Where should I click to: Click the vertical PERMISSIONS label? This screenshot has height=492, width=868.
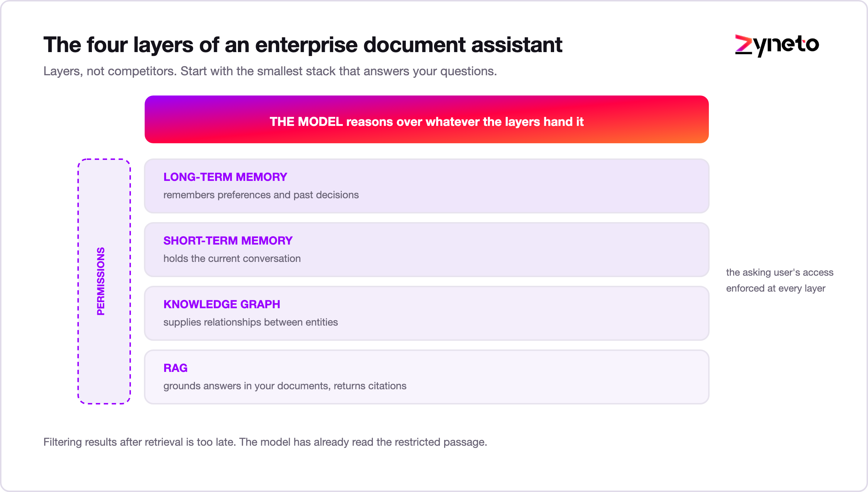(x=101, y=281)
